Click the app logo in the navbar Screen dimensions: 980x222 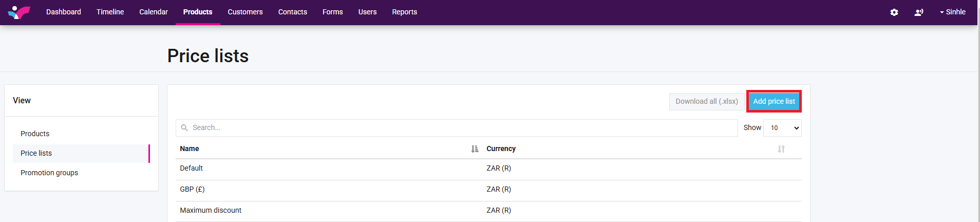(x=19, y=12)
